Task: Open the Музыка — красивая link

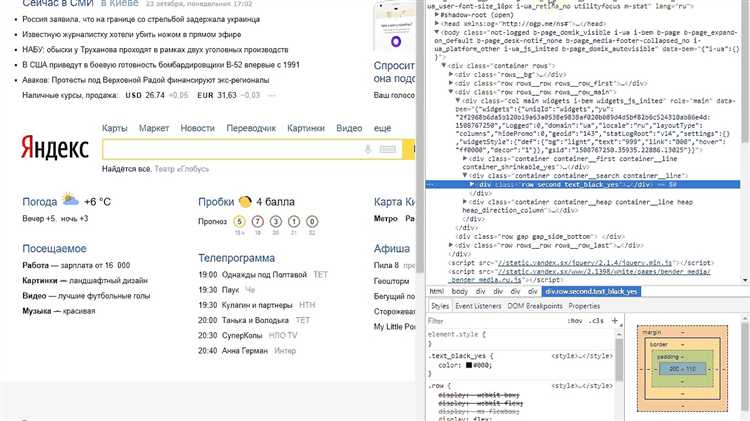Action: tap(58, 311)
